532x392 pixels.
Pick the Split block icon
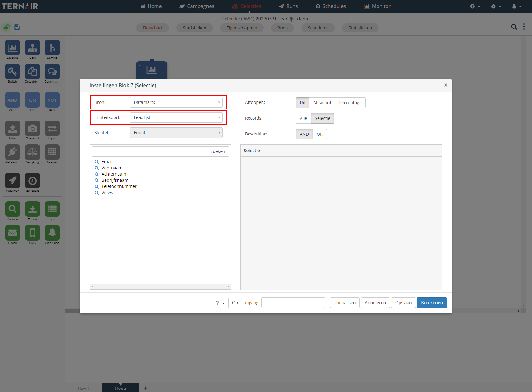[32, 48]
